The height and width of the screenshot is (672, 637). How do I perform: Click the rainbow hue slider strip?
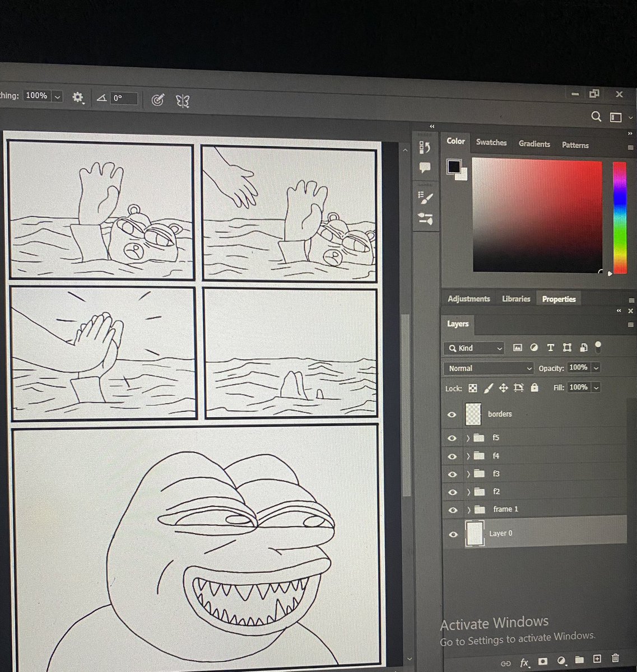point(620,217)
